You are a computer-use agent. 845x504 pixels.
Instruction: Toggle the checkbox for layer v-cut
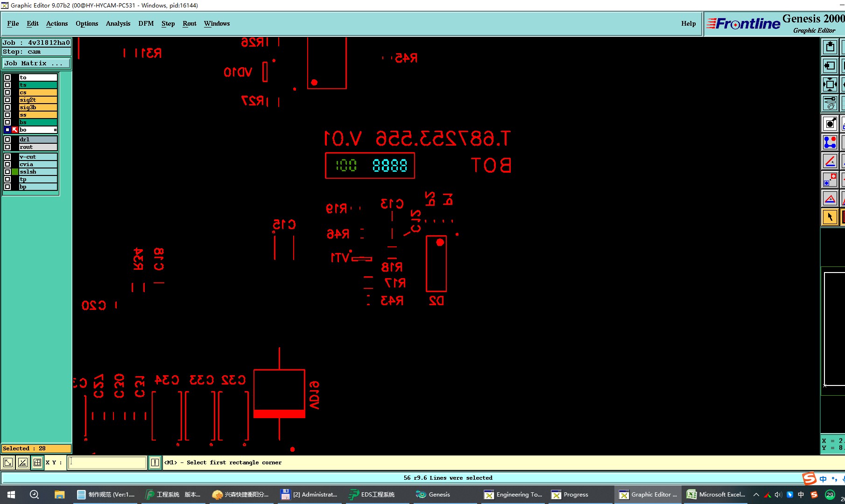7,157
